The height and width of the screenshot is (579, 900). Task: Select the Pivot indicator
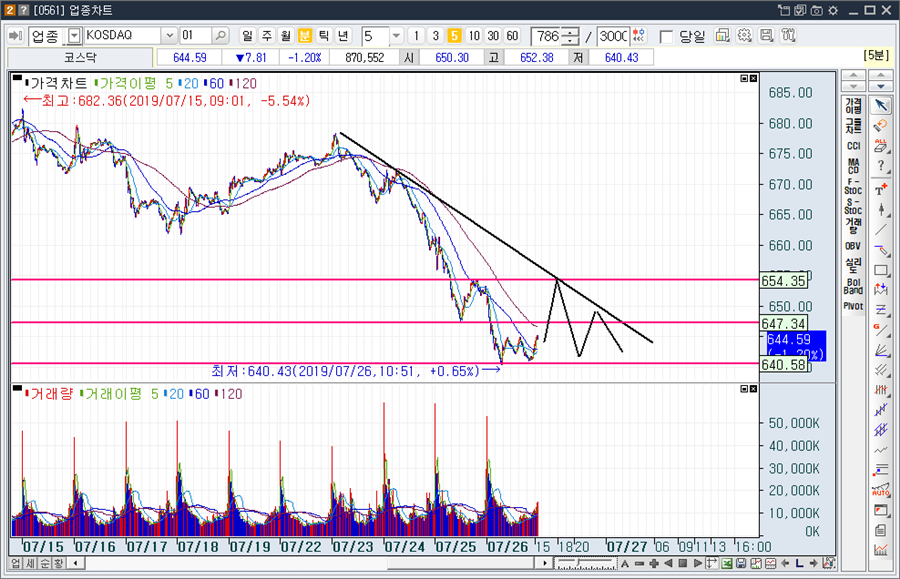[x=854, y=306]
